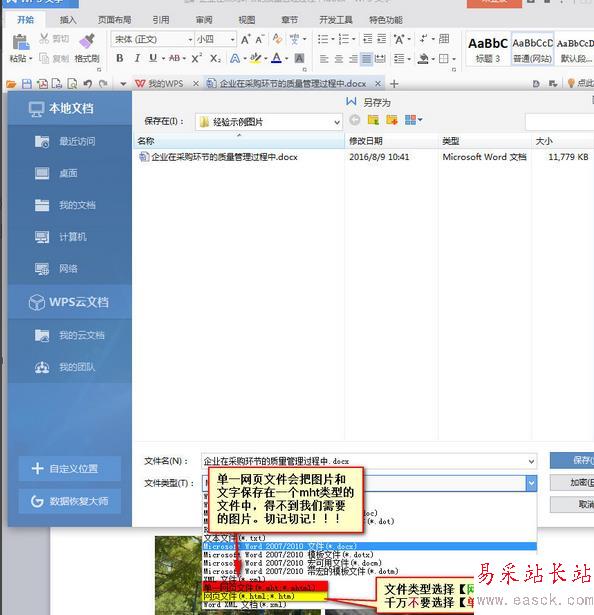Screen dimensions: 594x615
Task: Click the open folder quick-access icon
Action: [11, 84]
